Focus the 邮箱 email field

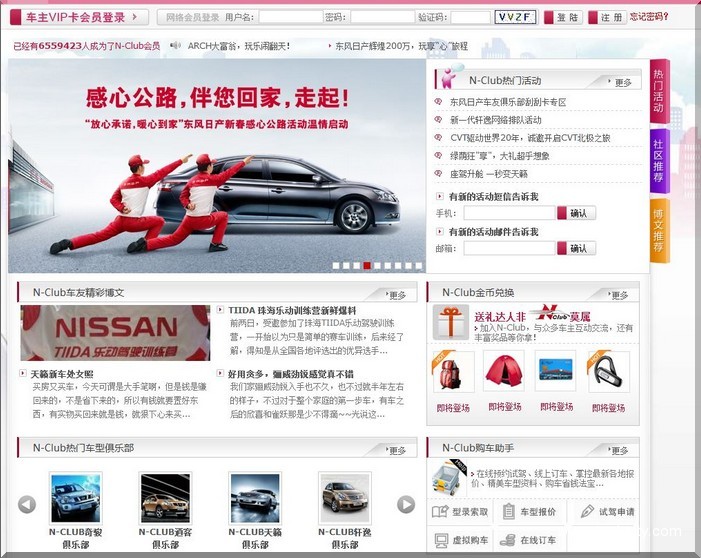(509, 248)
